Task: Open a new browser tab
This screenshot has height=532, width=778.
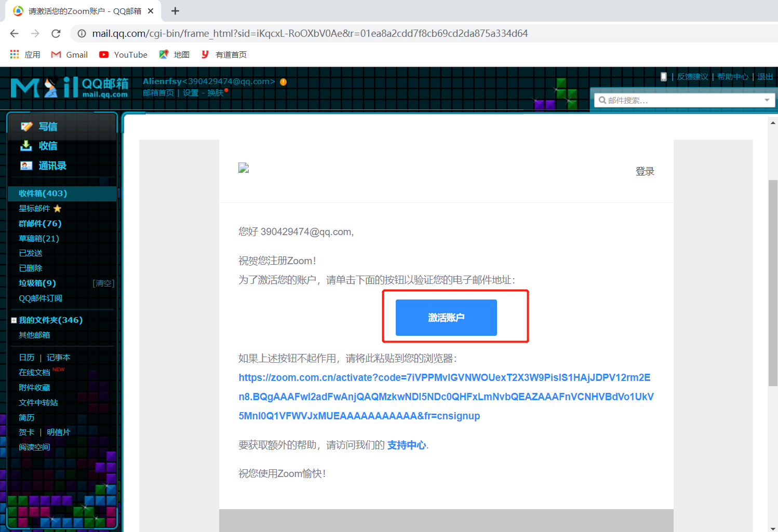Action: 175,11
